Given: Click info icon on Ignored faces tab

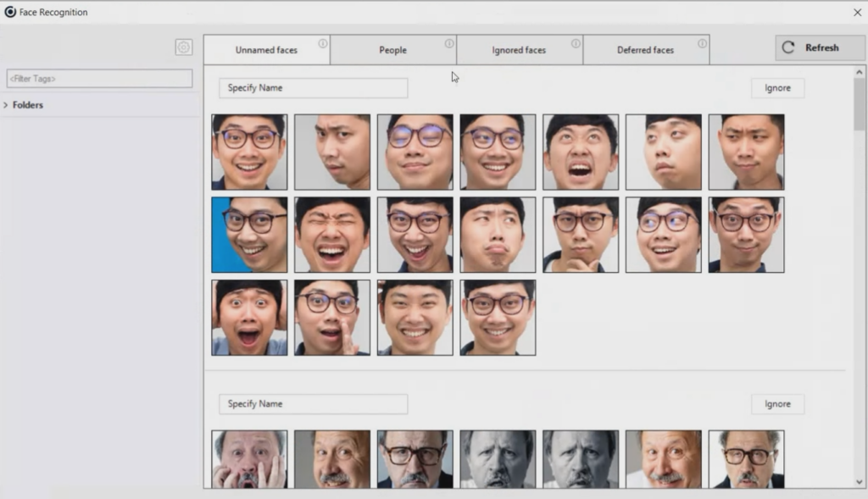Looking at the screenshot, I should 576,43.
